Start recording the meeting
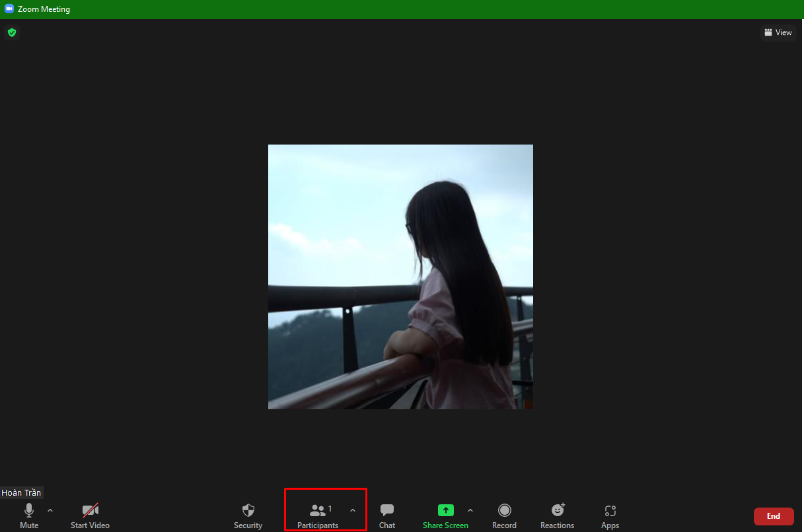This screenshot has width=804, height=532. click(x=504, y=515)
